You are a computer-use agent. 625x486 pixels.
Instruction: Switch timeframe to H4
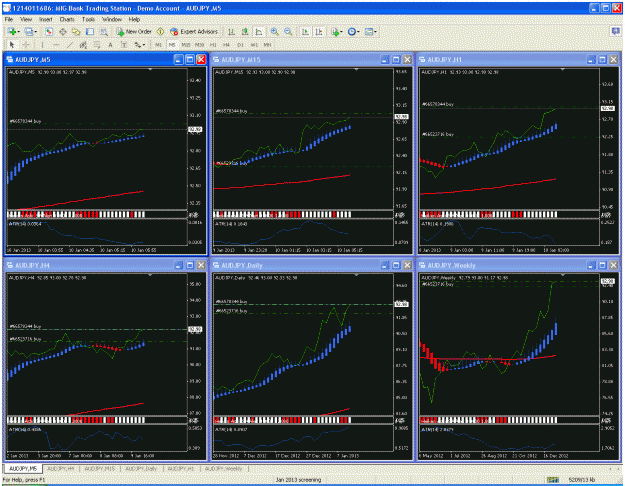point(226,45)
